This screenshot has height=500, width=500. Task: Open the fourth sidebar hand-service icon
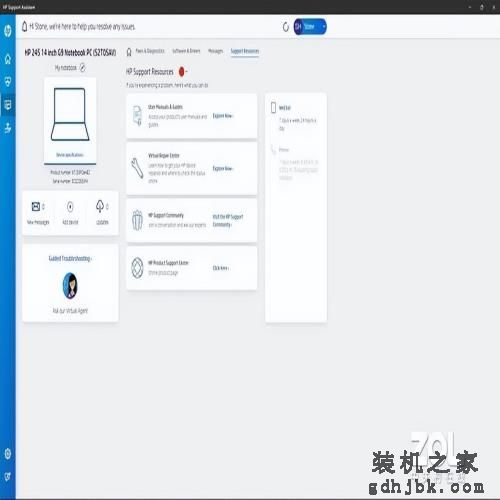pyautogui.click(x=8, y=128)
